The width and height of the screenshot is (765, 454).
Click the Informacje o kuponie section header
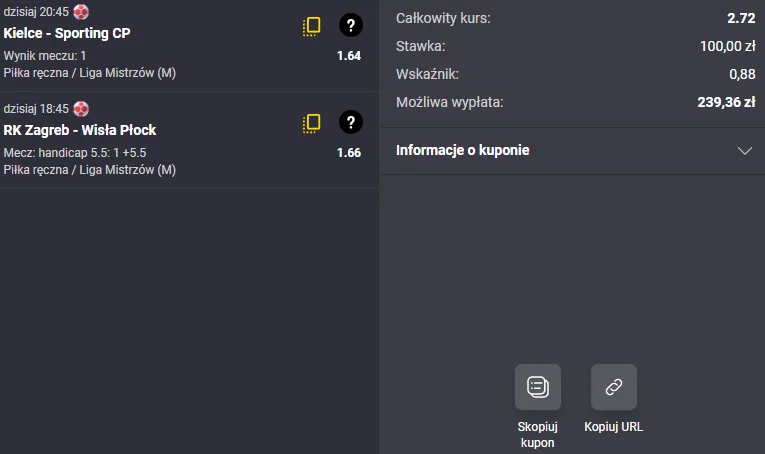coord(463,151)
